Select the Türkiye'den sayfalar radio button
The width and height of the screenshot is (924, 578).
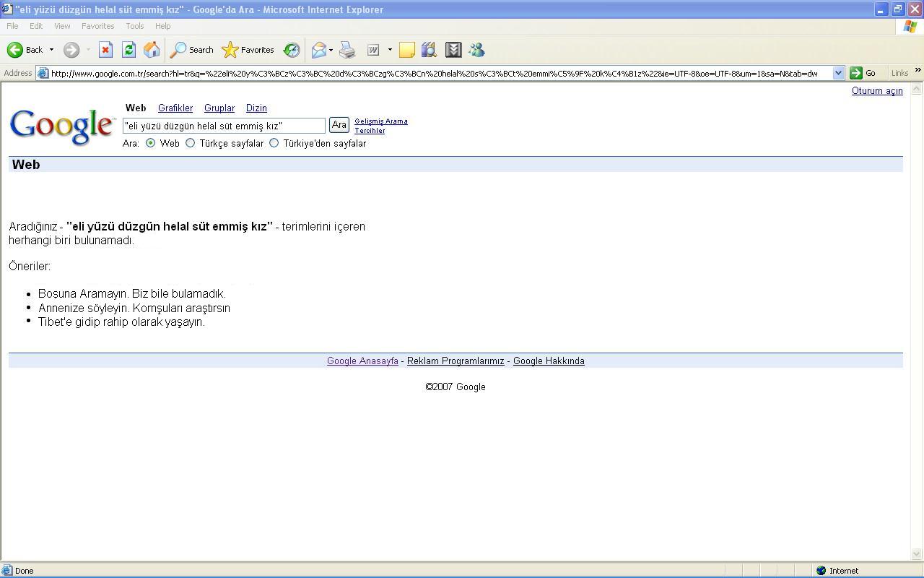[274, 143]
